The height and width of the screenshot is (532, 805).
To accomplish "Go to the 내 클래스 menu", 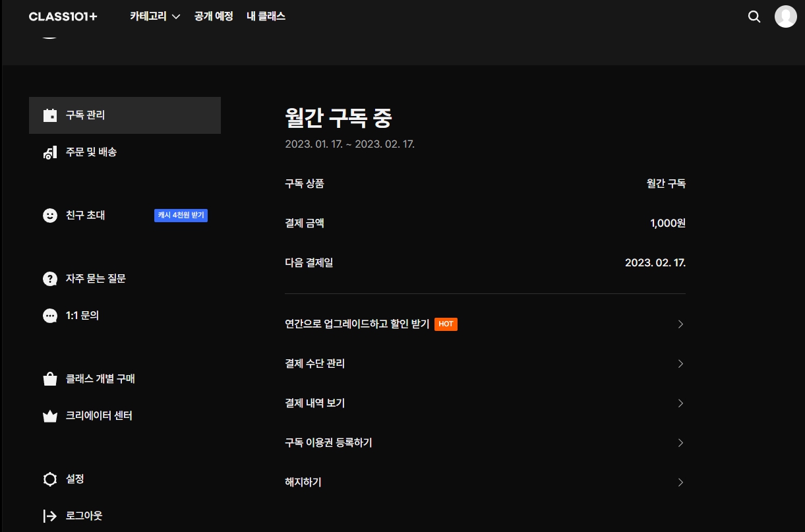I will [266, 16].
